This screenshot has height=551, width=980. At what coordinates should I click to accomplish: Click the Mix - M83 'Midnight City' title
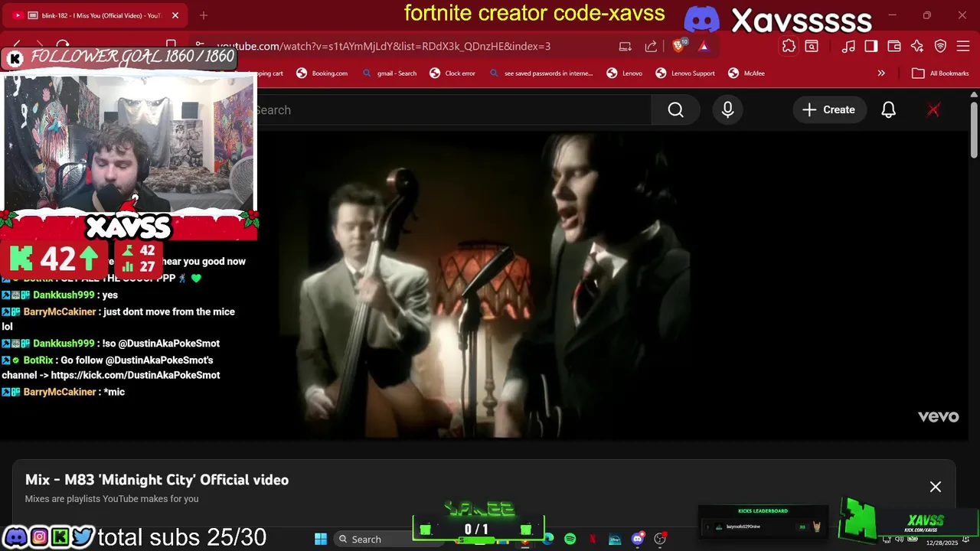[x=157, y=480]
